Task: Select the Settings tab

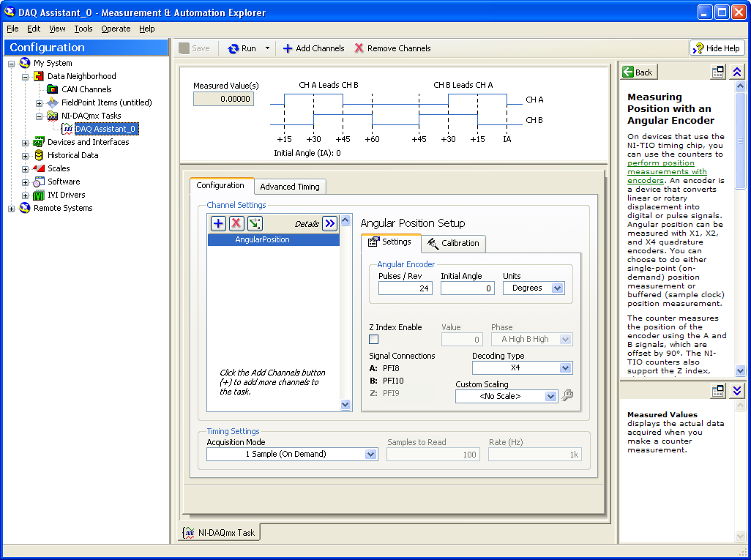Action: click(x=390, y=242)
